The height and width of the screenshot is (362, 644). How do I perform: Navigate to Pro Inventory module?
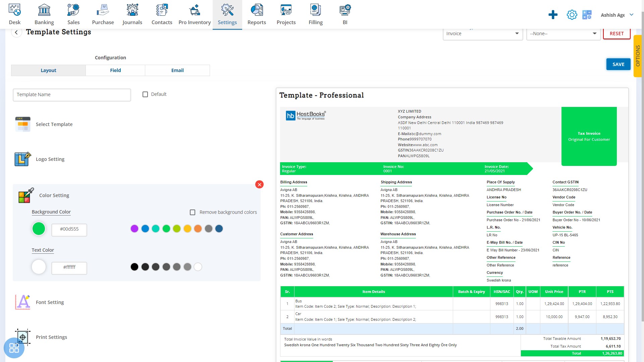[x=194, y=15]
